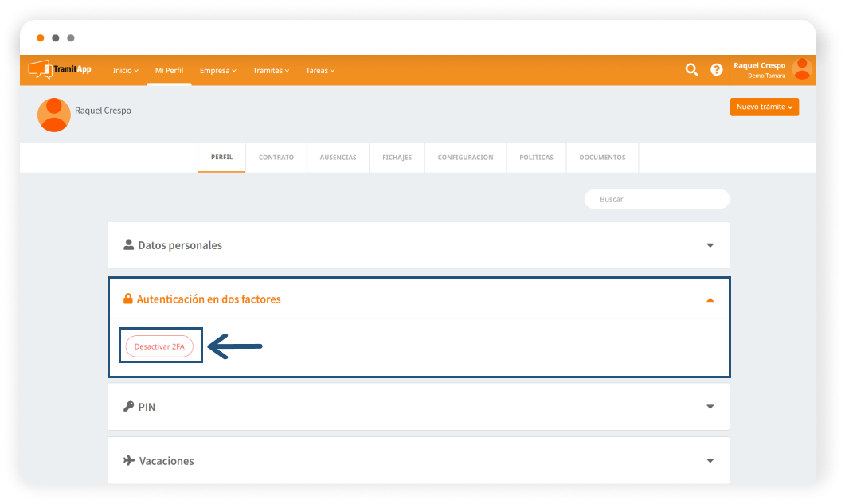Click the person icon beside Datos personales
Screen dimensions: 845x504
pyautogui.click(x=128, y=245)
